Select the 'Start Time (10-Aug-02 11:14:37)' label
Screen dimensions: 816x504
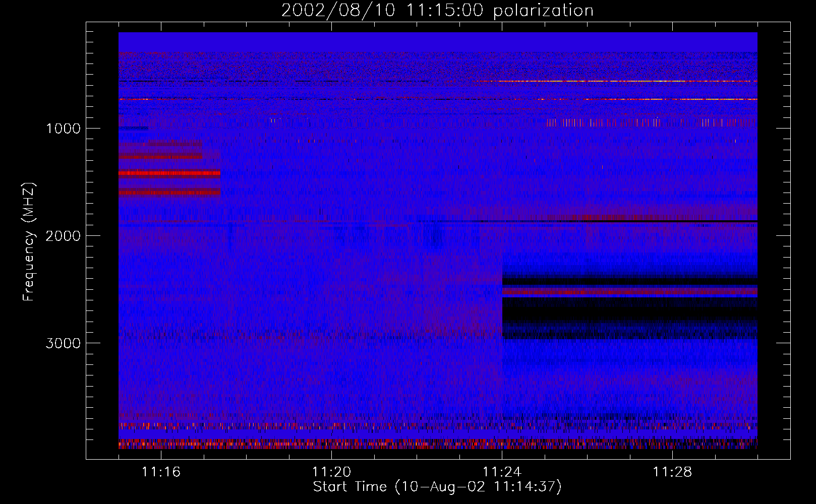click(437, 487)
